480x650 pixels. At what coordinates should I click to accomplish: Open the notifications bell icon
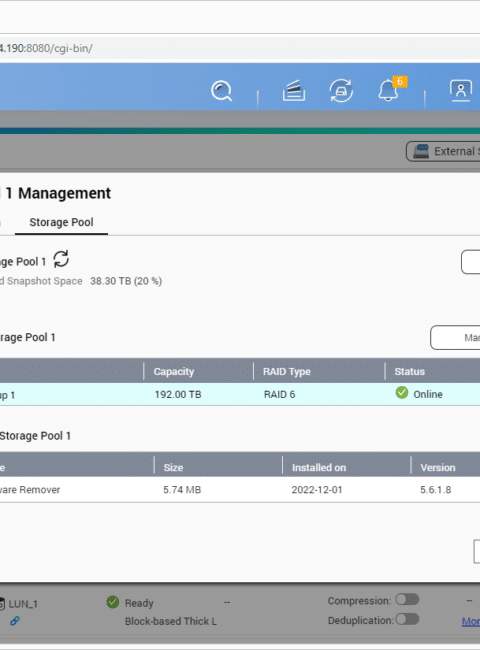(x=388, y=90)
